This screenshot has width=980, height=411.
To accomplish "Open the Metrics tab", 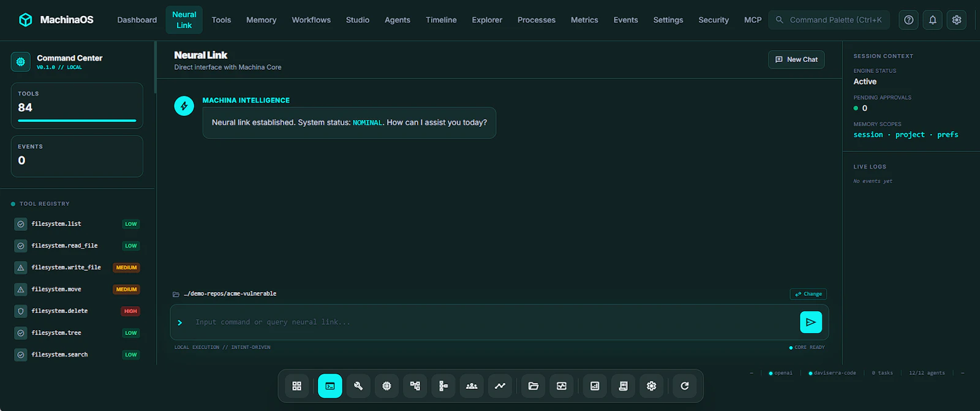I will coord(584,20).
